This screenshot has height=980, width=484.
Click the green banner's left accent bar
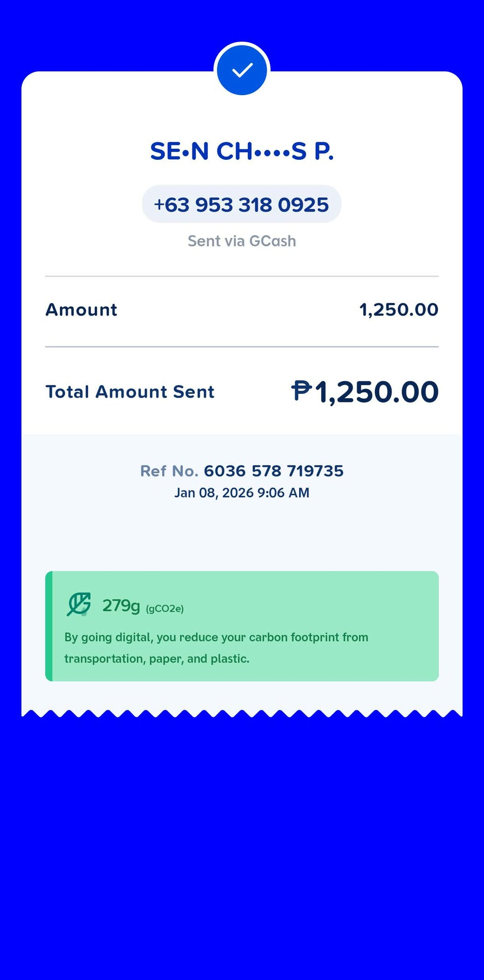coord(49,626)
